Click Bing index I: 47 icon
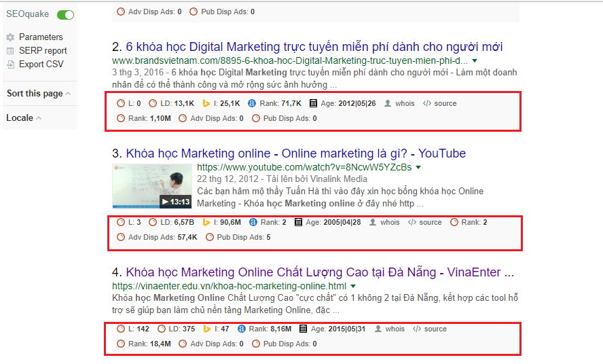 (x=207, y=329)
